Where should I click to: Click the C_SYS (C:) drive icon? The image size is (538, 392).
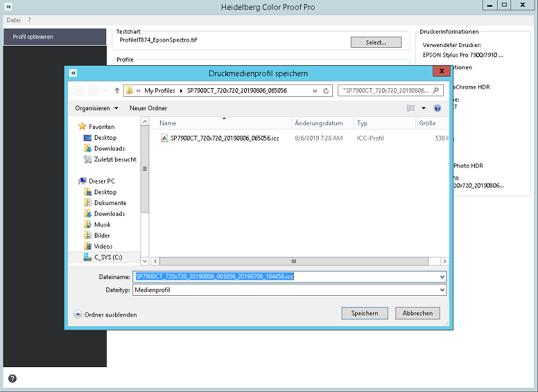point(87,257)
